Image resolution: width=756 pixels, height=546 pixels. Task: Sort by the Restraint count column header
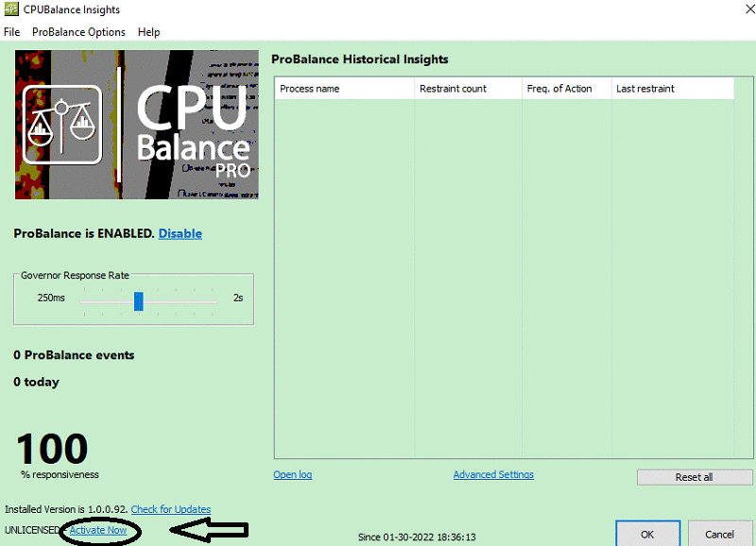tap(468, 89)
